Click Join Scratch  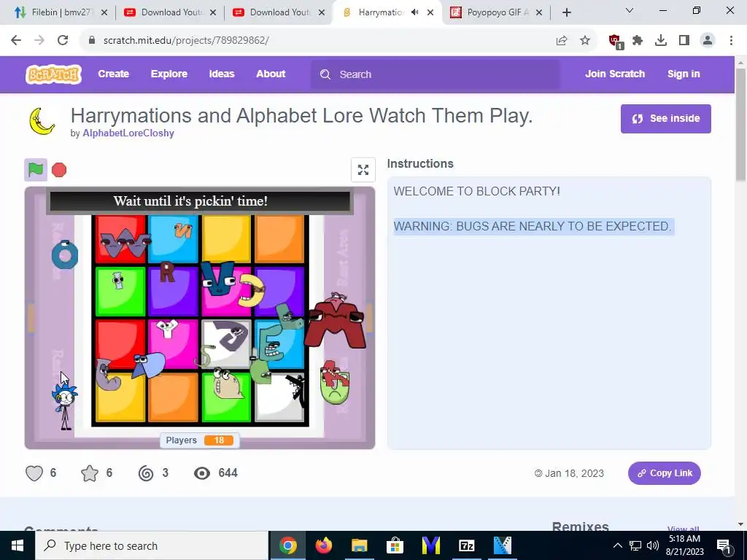(615, 74)
